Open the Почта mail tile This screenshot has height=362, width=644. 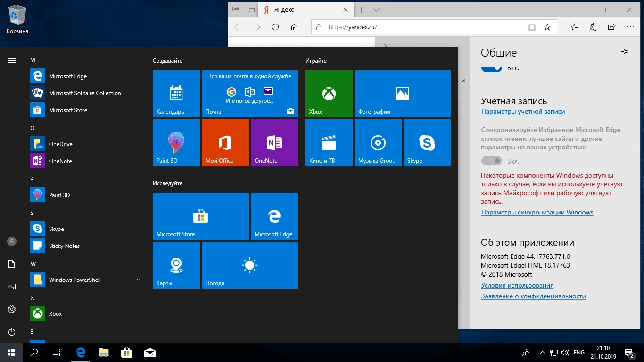coord(250,94)
